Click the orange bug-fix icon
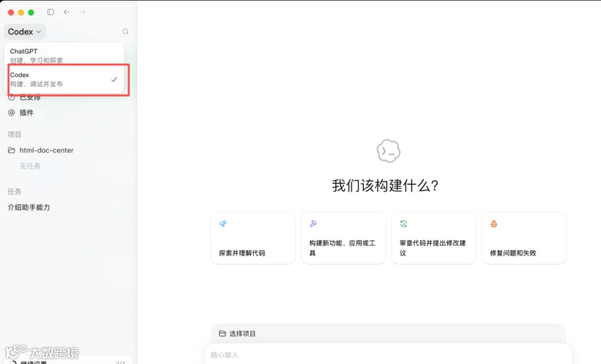The image size is (601, 364). (493, 224)
